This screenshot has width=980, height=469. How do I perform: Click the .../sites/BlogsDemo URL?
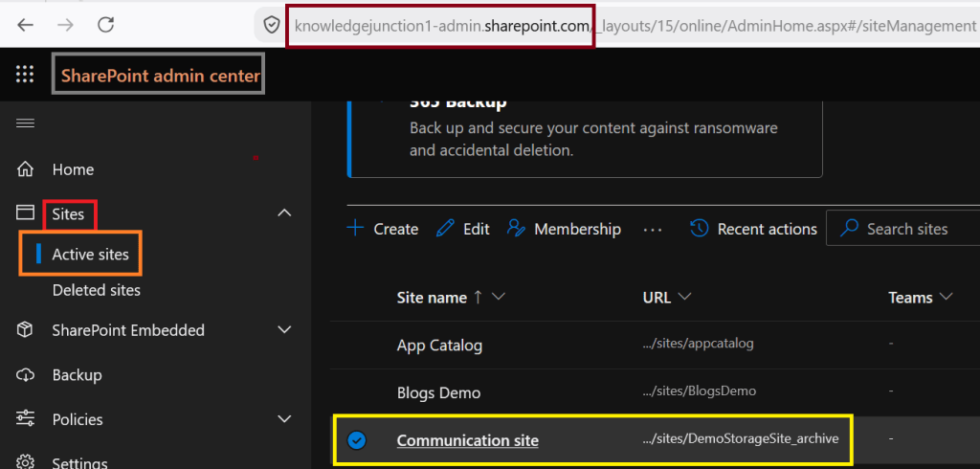pos(700,391)
